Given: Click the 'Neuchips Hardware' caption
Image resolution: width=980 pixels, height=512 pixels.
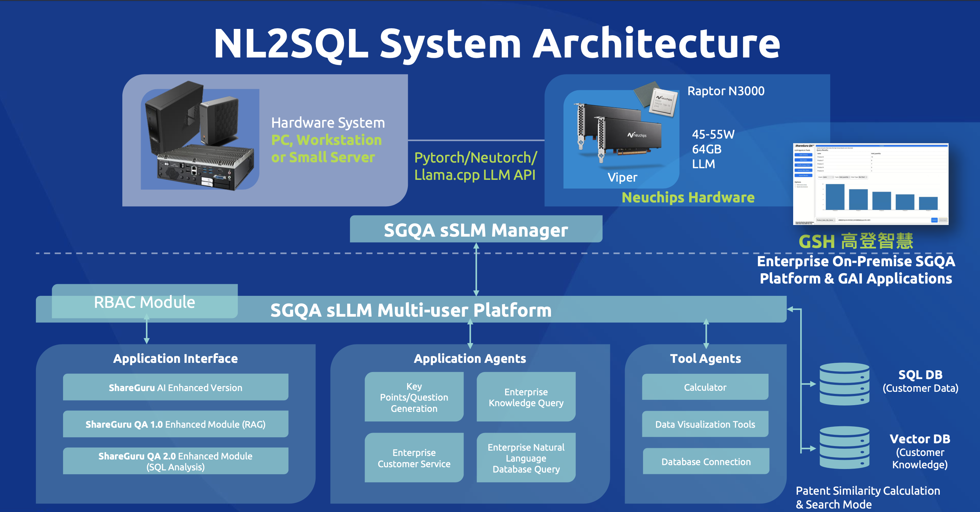Looking at the screenshot, I should point(688,197).
